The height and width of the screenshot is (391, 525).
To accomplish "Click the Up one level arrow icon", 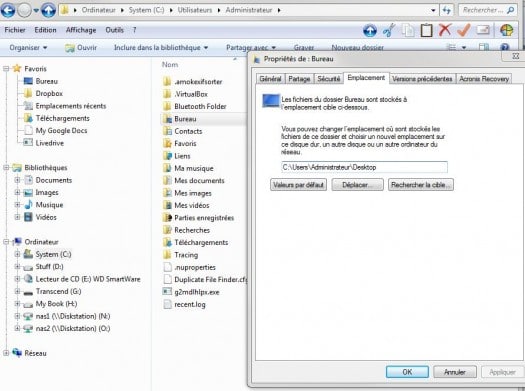I will [x=49, y=10].
